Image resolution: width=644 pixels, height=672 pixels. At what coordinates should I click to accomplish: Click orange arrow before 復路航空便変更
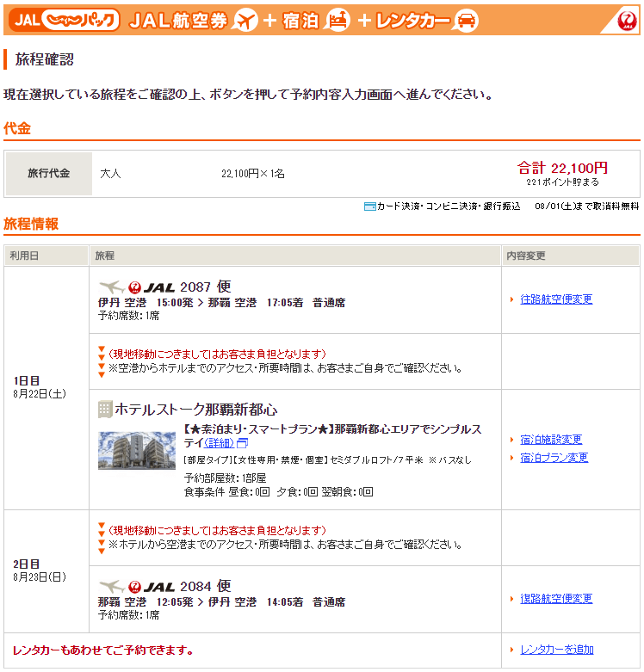click(x=511, y=599)
